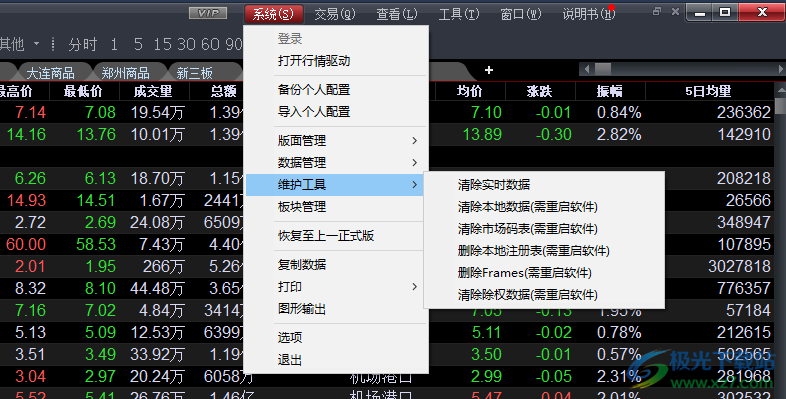Select 复制数据 menu entry
The width and height of the screenshot is (786, 399).
coord(335,265)
